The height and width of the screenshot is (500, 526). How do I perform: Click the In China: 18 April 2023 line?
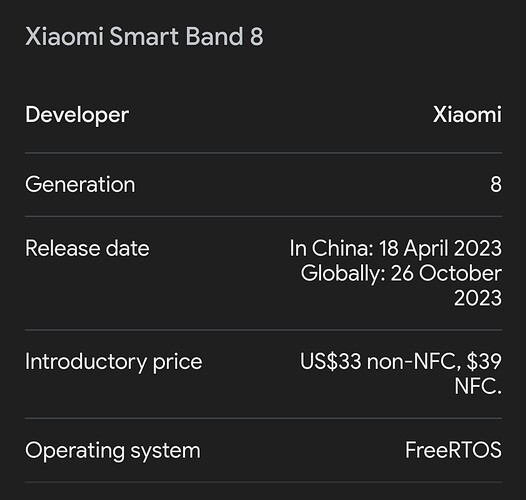point(396,249)
